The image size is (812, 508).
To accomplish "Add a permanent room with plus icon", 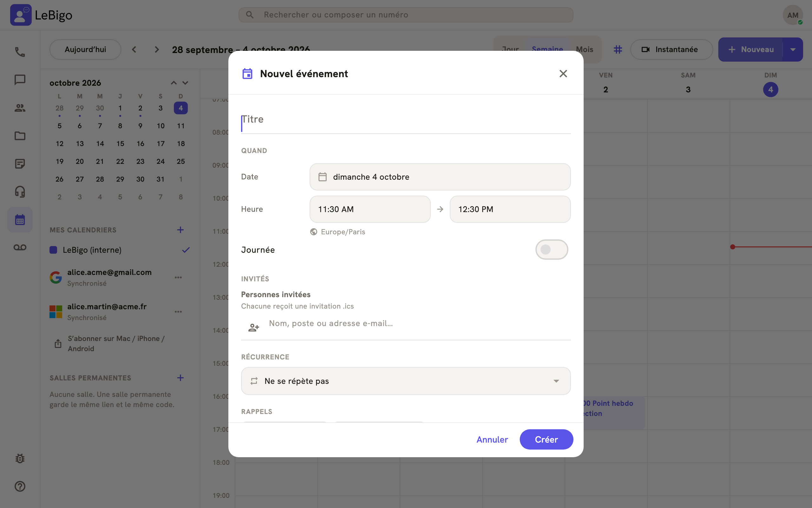I will tap(180, 378).
